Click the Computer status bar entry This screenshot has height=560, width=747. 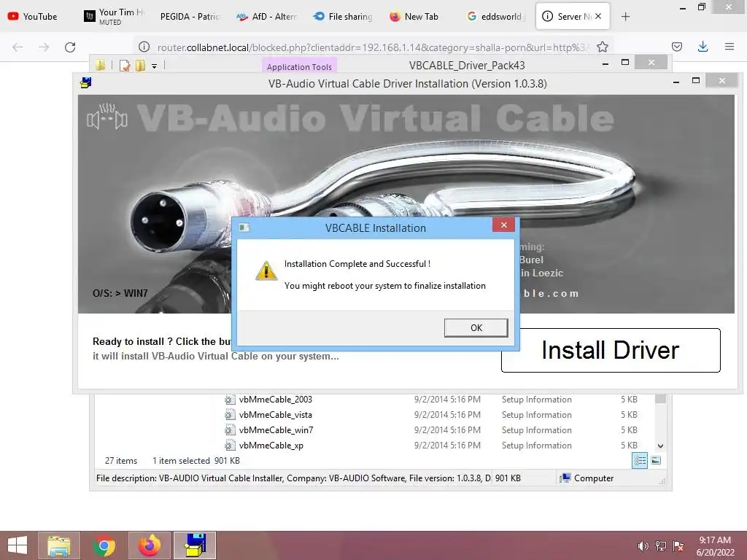587,478
